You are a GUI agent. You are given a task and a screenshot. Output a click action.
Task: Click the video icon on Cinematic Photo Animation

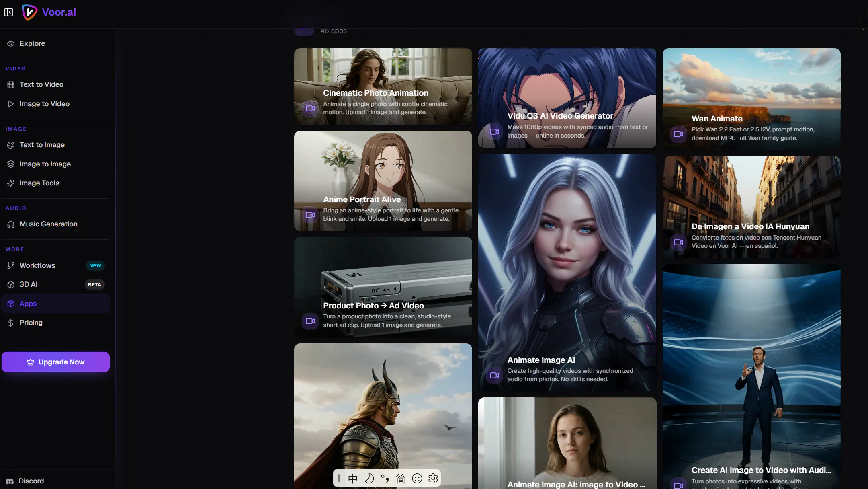click(x=310, y=108)
